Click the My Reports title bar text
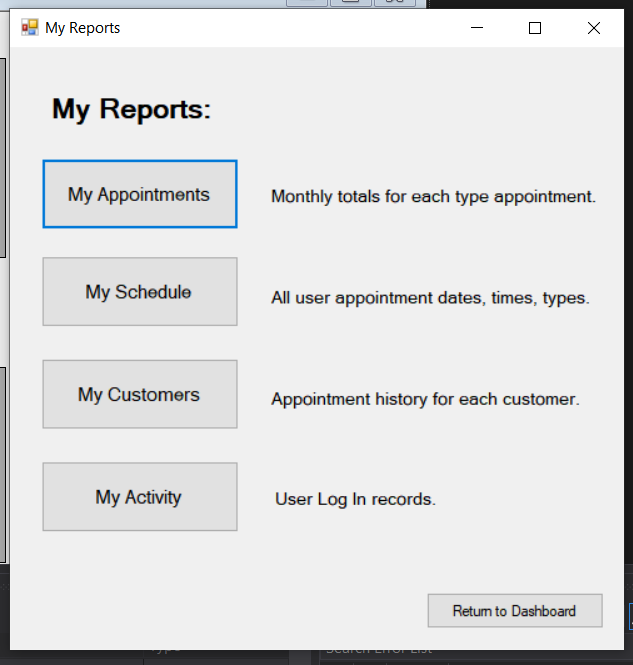The height and width of the screenshot is (665, 633). tap(83, 28)
